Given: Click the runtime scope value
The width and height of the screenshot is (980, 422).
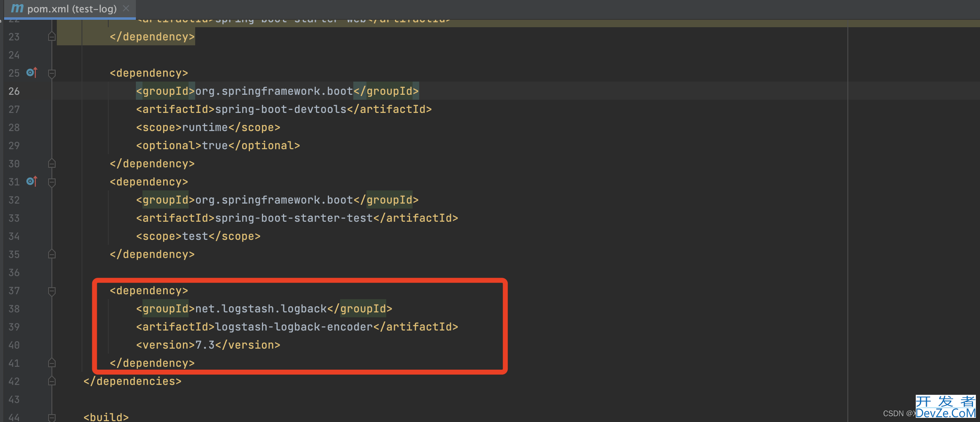Looking at the screenshot, I should tap(205, 127).
